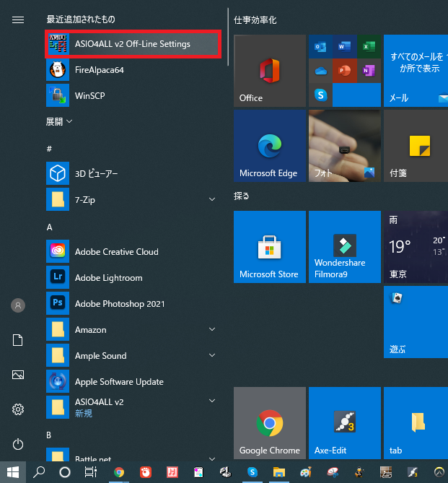
Task: Open the 7-Zip folder entry
Action: pyautogui.click(x=133, y=199)
